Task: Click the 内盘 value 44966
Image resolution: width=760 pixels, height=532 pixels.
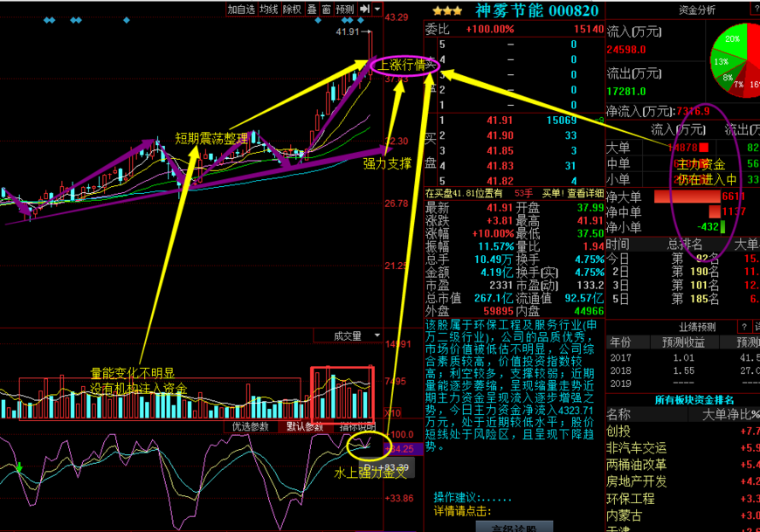Action: 589,311
